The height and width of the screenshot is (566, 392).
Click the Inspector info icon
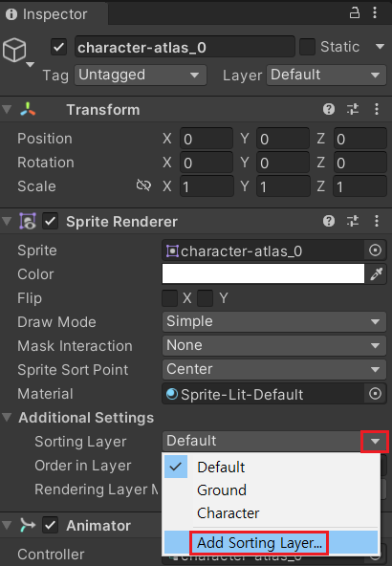point(11,14)
